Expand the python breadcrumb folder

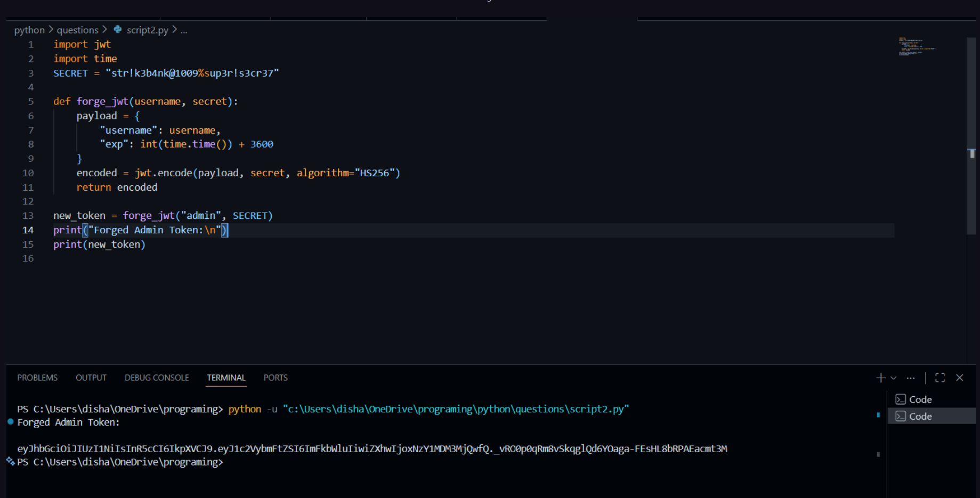[x=29, y=30]
